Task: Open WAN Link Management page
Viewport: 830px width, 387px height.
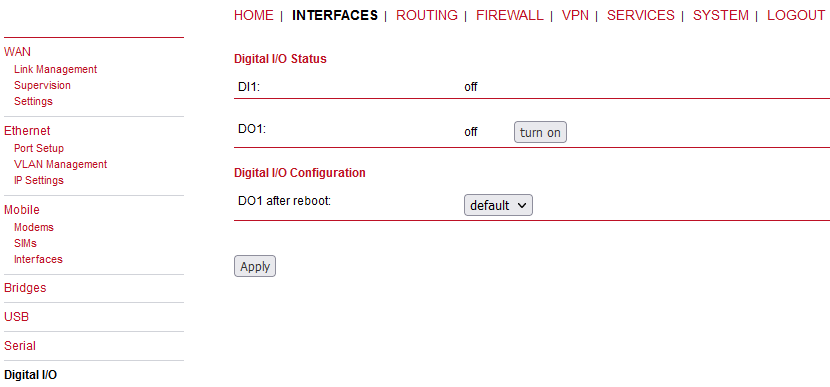Action: [x=56, y=69]
